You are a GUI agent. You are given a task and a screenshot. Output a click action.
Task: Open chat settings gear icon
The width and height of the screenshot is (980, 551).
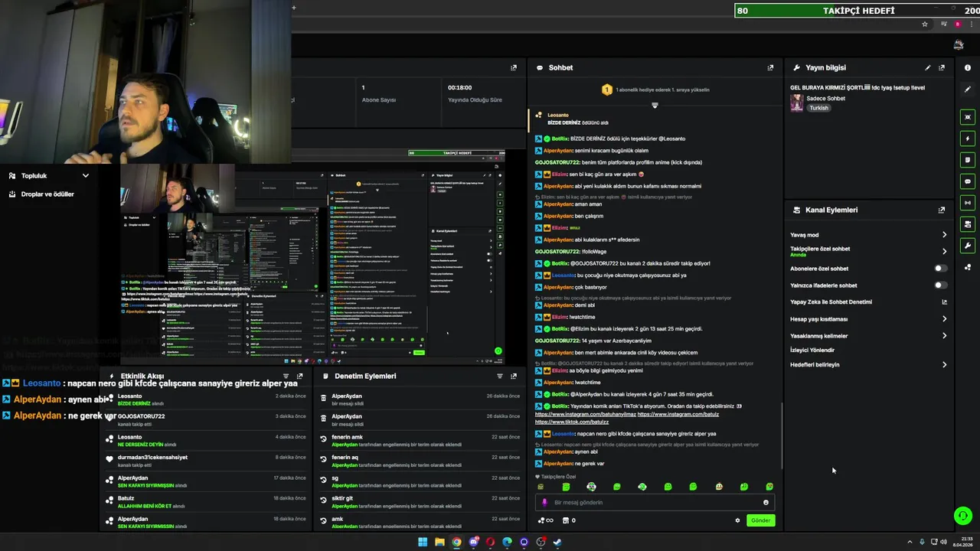click(x=738, y=520)
